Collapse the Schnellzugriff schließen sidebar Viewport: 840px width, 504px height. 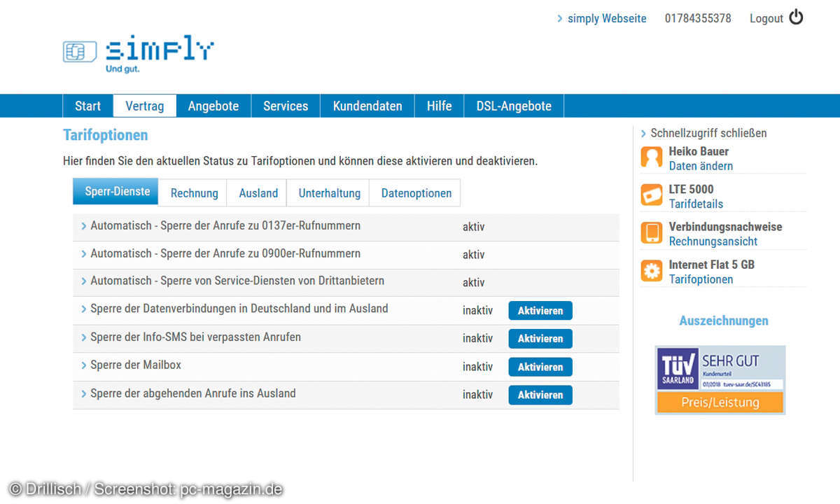coord(708,133)
